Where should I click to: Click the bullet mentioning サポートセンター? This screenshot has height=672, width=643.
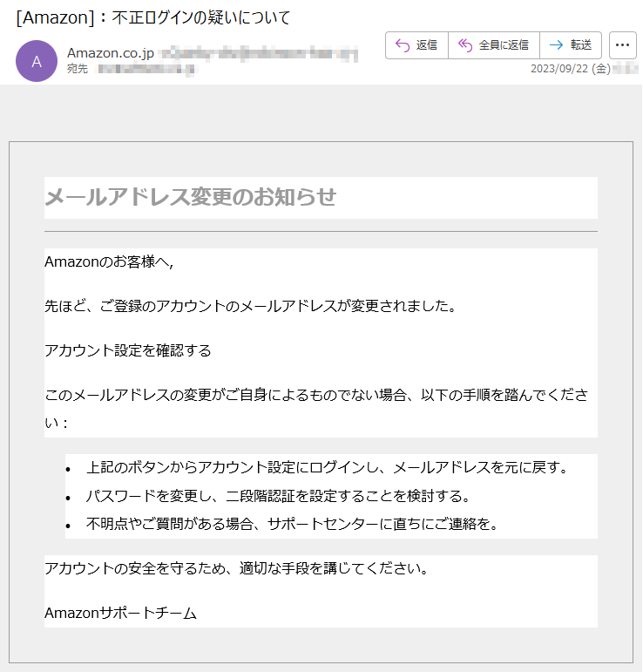tap(292, 524)
